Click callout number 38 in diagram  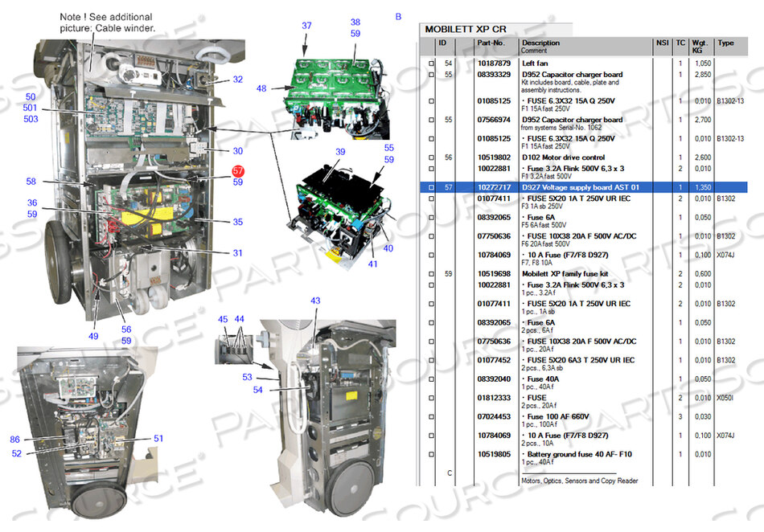click(x=355, y=23)
